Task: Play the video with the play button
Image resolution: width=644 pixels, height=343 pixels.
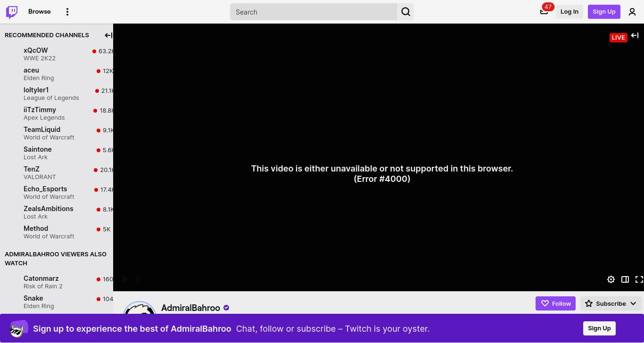Action: [x=125, y=279]
